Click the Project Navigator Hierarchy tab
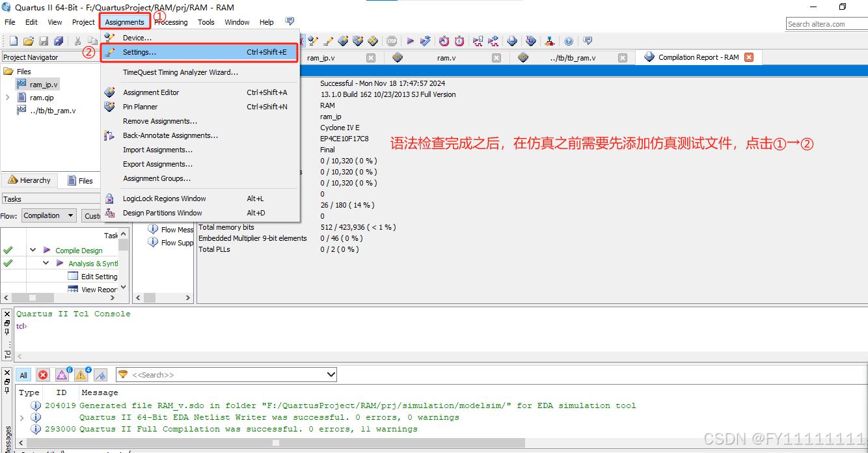 (29, 180)
